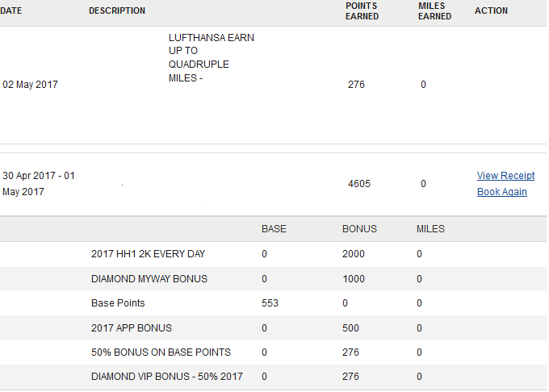The width and height of the screenshot is (549, 392).
Task: Select the POINTS EARNED column header
Action: 362,10
